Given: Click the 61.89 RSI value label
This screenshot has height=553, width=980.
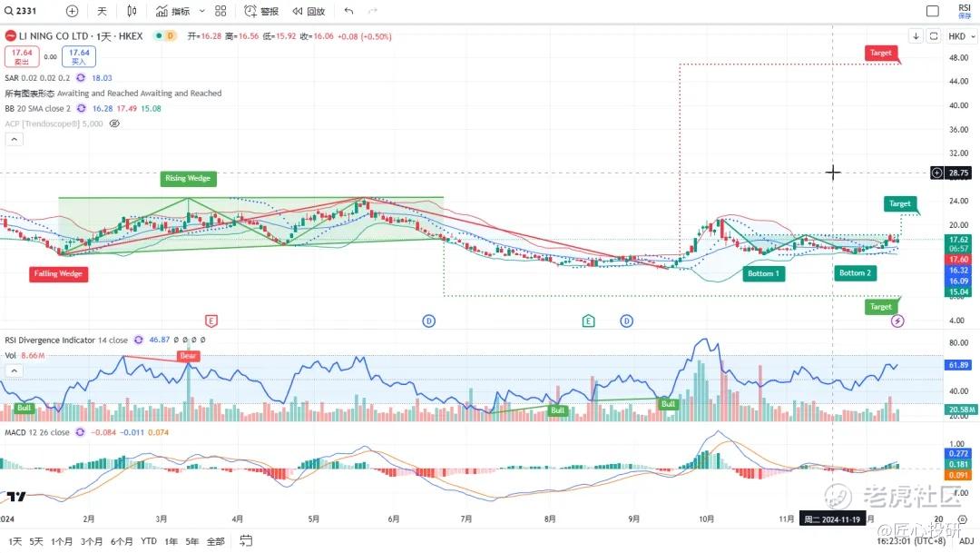Looking at the screenshot, I should pos(959,365).
